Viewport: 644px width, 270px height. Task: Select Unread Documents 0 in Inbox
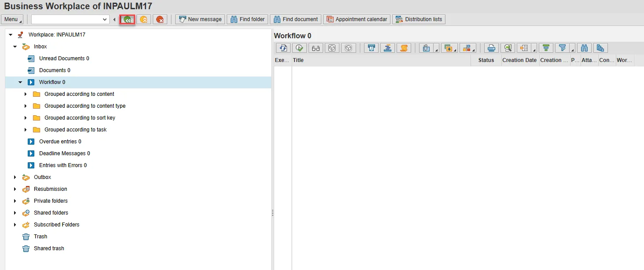click(64, 58)
